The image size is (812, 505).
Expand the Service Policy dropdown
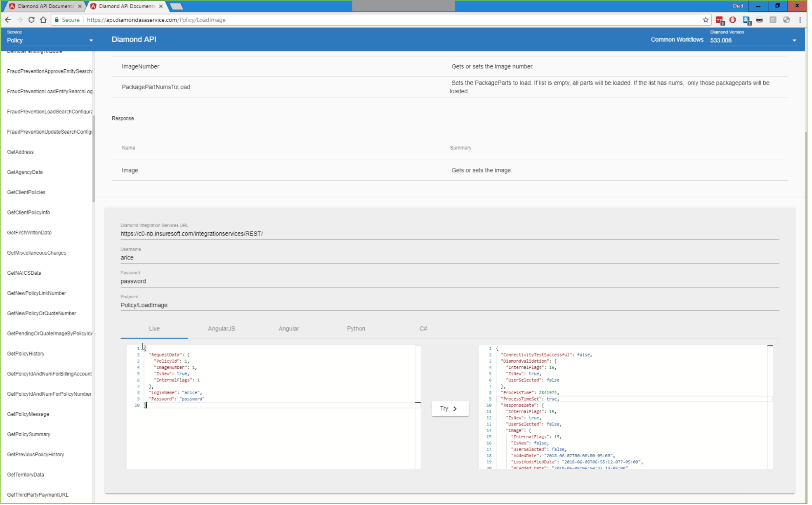[50, 40]
